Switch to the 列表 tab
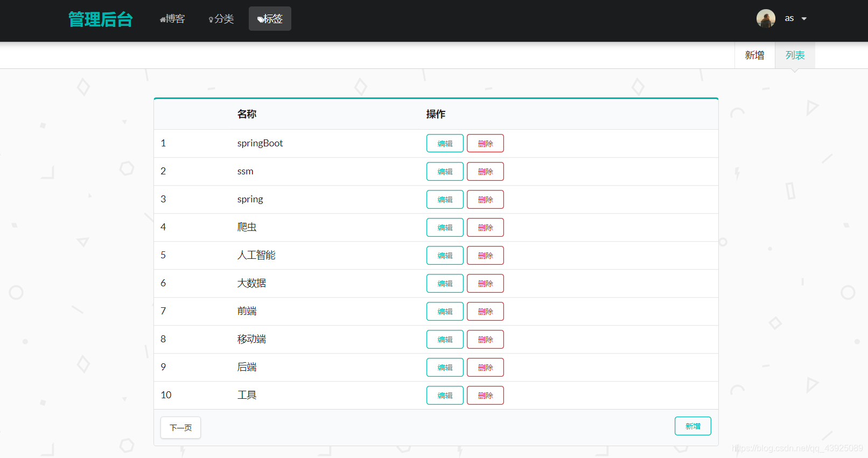The image size is (868, 458). point(795,55)
